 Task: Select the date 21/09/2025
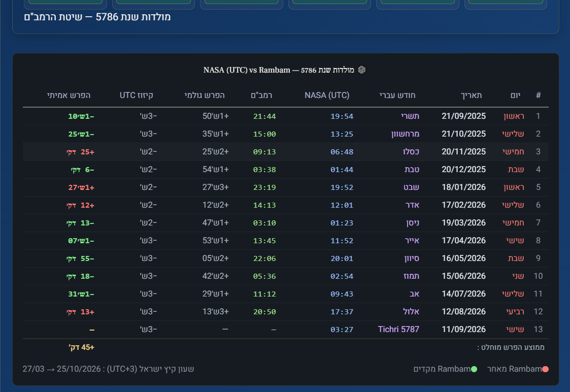pyautogui.click(x=463, y=116)
